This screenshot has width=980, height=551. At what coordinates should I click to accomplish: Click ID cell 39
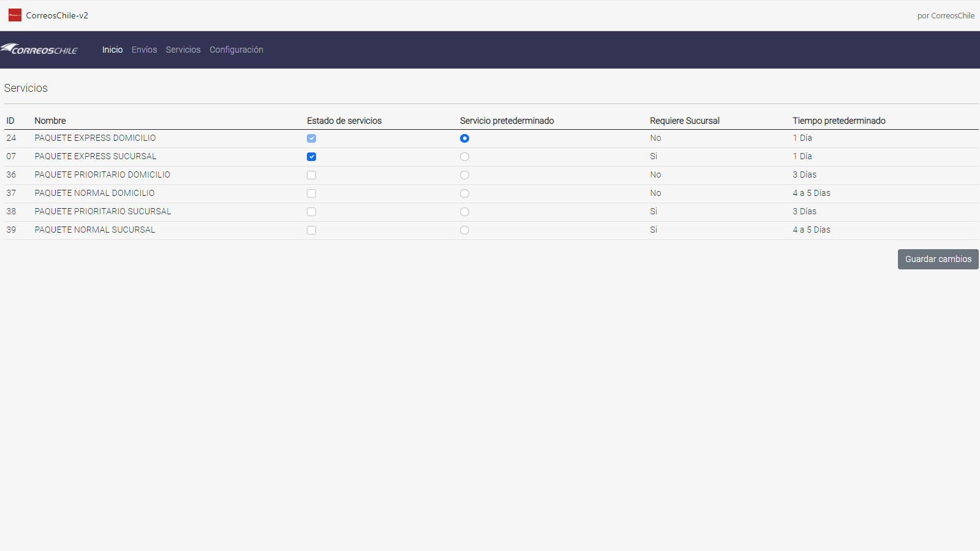11,230
